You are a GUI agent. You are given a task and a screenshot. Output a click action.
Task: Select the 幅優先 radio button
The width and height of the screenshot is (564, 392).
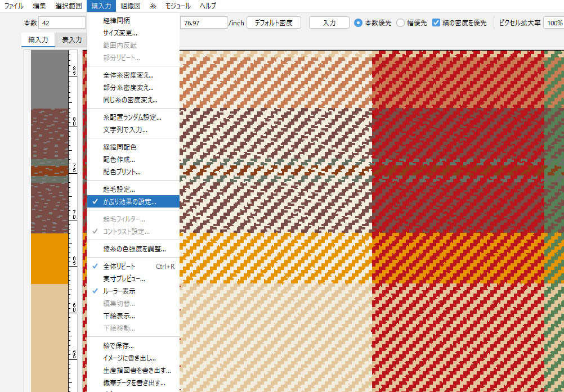pos(400,23)
